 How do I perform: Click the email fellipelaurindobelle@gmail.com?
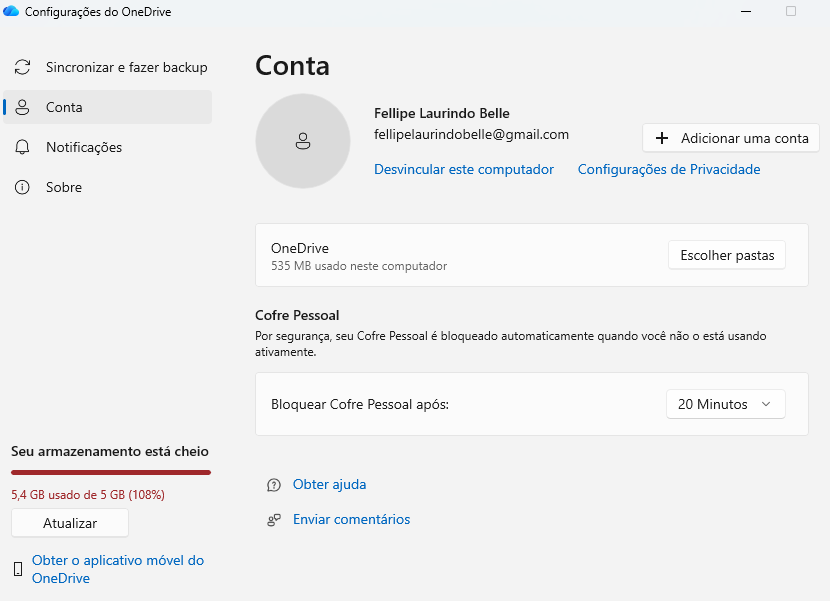click(471, 134)
